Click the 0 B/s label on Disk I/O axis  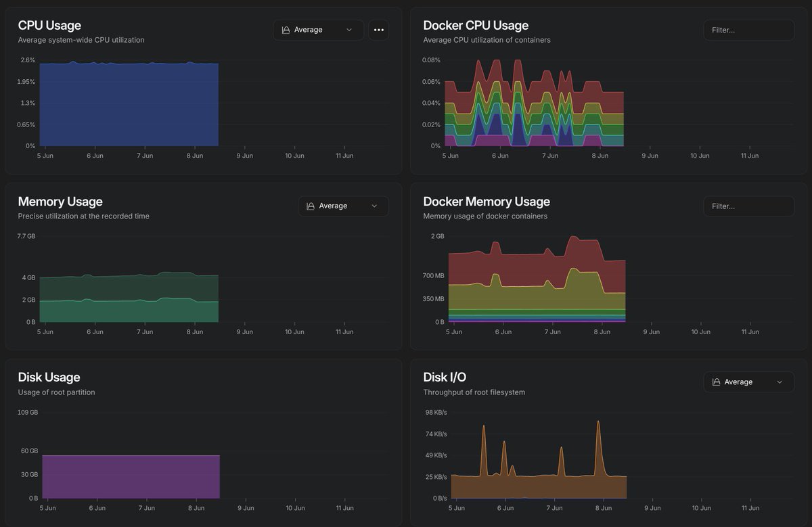pyautogui.click(x=438, y=499)
